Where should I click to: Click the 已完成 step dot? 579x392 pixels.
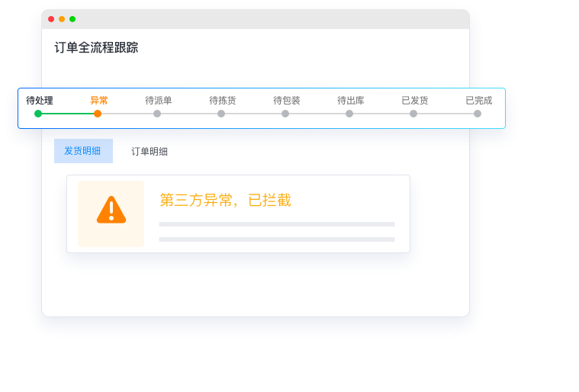[478, 114]
